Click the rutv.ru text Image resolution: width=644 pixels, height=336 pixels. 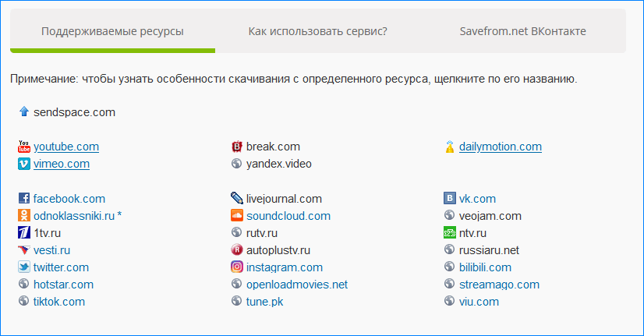[x=262, y=233]
